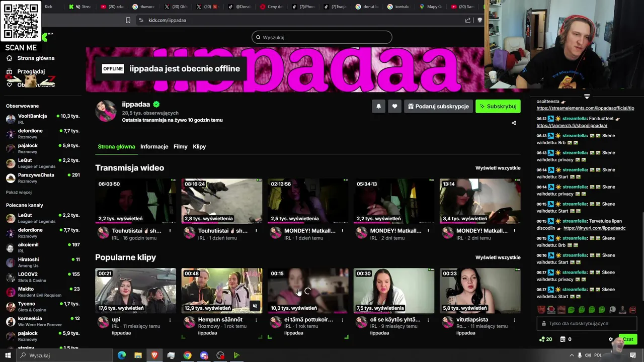Open options menu for the 02:12:56 video
Viewport: 644px width, 362px height.
point(342,231)
